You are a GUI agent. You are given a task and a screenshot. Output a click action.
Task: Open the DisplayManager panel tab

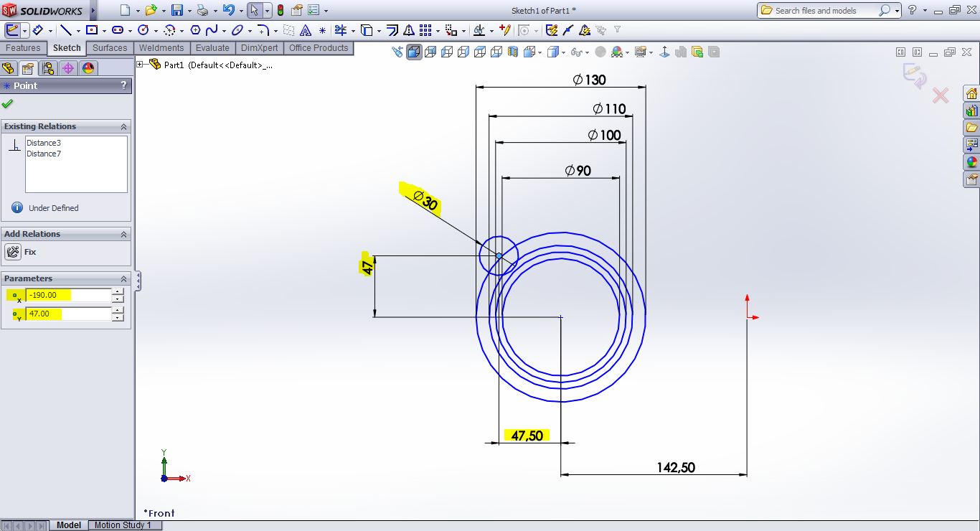pos(88,68)
